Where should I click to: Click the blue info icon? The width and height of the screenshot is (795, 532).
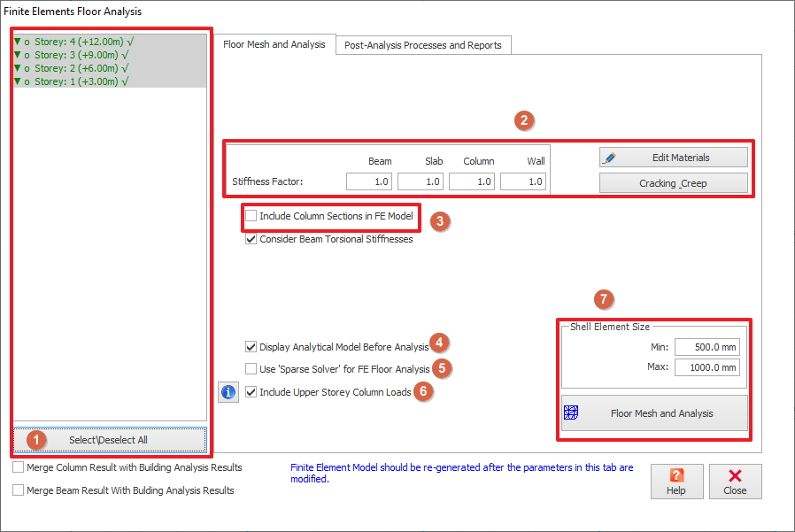click(x=228, y=392)
